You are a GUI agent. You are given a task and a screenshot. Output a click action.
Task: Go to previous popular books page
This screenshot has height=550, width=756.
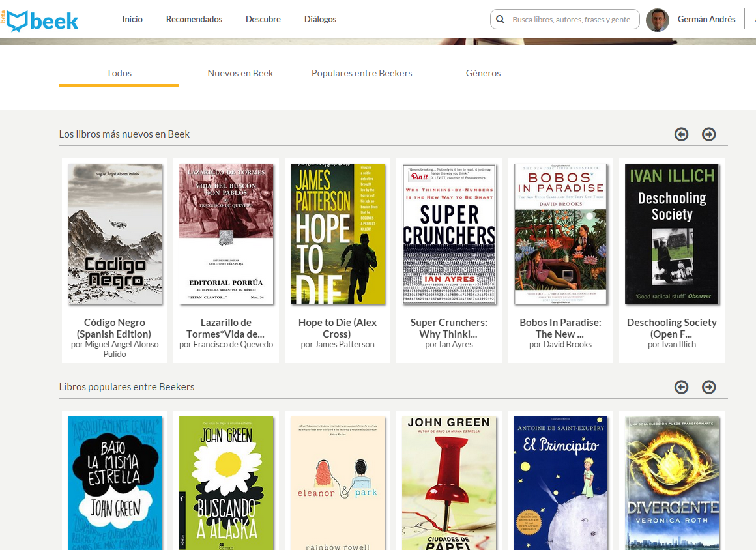(681, 386)
